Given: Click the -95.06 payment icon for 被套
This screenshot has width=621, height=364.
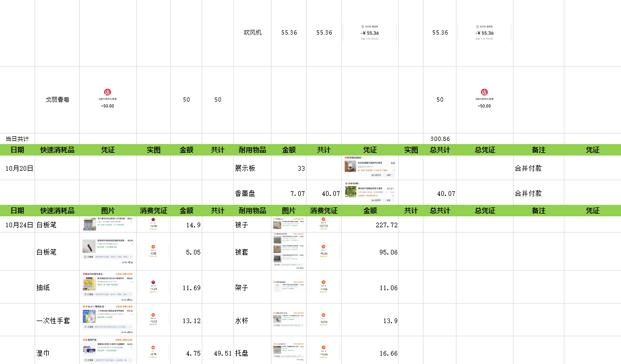Looking at the screenshot, I should pos(324,252).
